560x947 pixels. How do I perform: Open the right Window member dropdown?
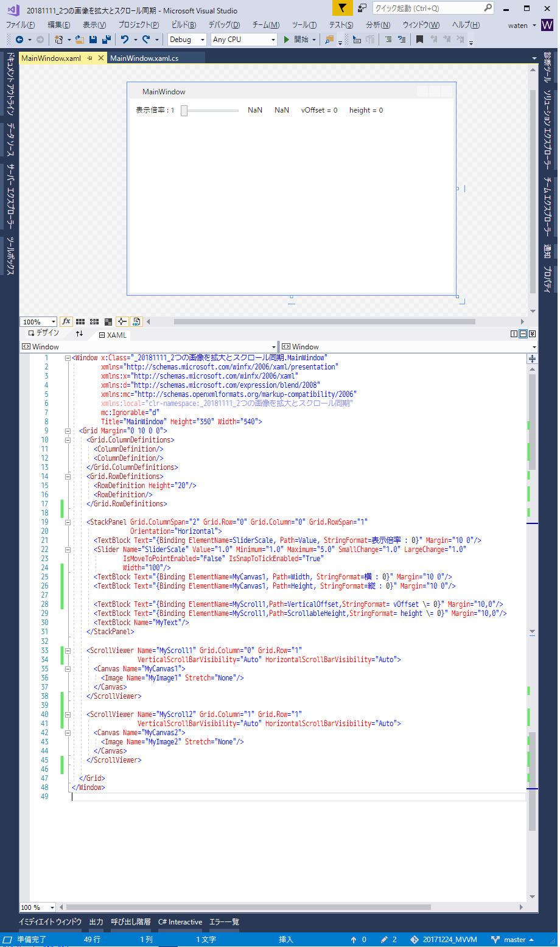[408, 346]
